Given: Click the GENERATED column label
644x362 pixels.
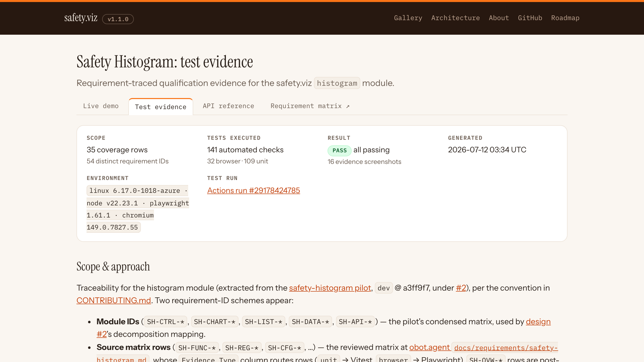Looking at the screenshot, I should [x=465, y=138].
